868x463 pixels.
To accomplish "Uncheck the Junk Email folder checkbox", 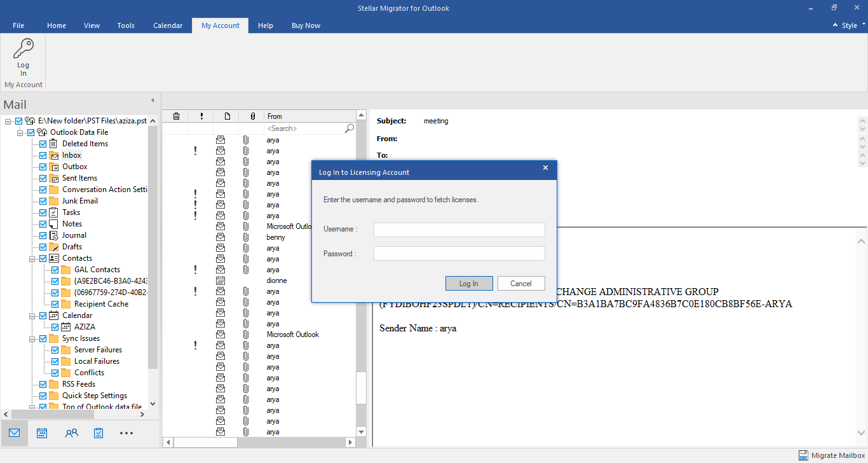I will click(43, 201).
